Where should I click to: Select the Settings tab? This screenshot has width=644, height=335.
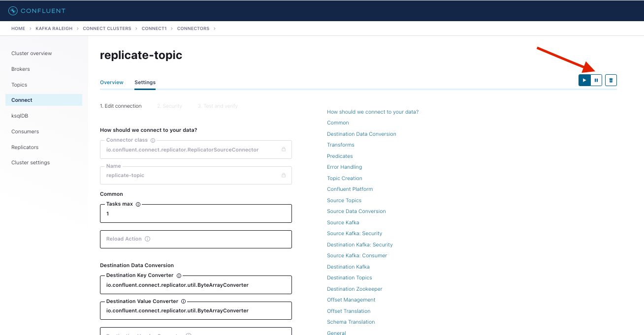tap(145, 82)
